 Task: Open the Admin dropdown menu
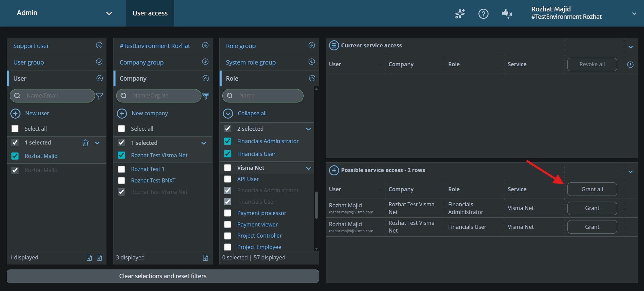[x=64, y=13]
